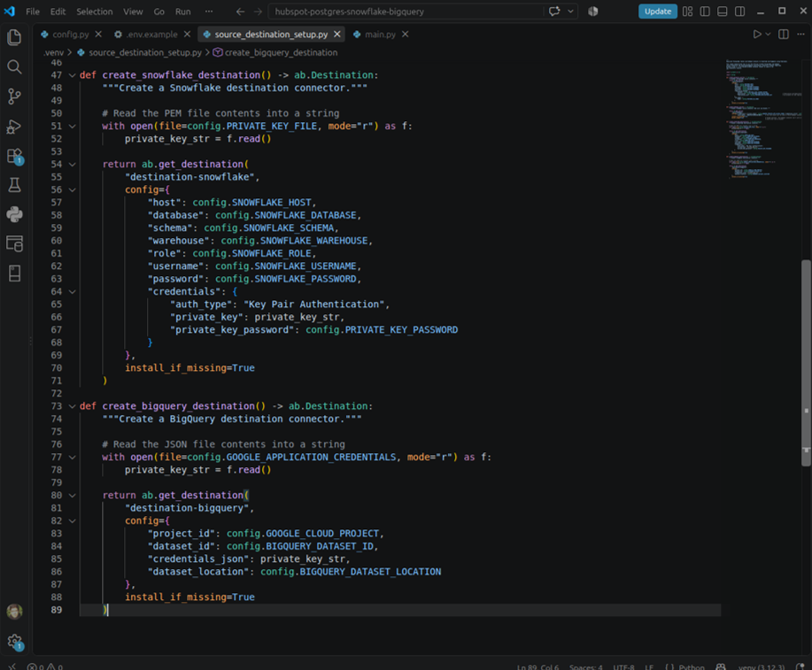
Task: Open the remote window indicator in the status bar
Action: pyautogui.click(x=12, y=666)
